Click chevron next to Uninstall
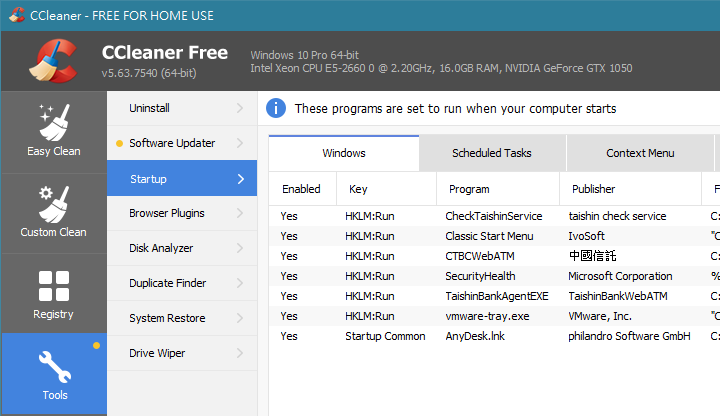The image size is (720, 416). click(240, 108)
